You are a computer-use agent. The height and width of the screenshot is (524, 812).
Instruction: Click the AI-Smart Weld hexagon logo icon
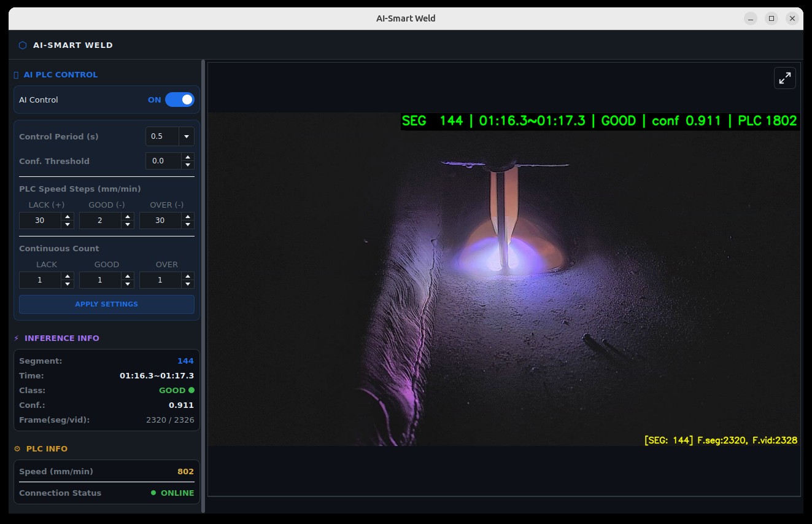coord(23,45)
